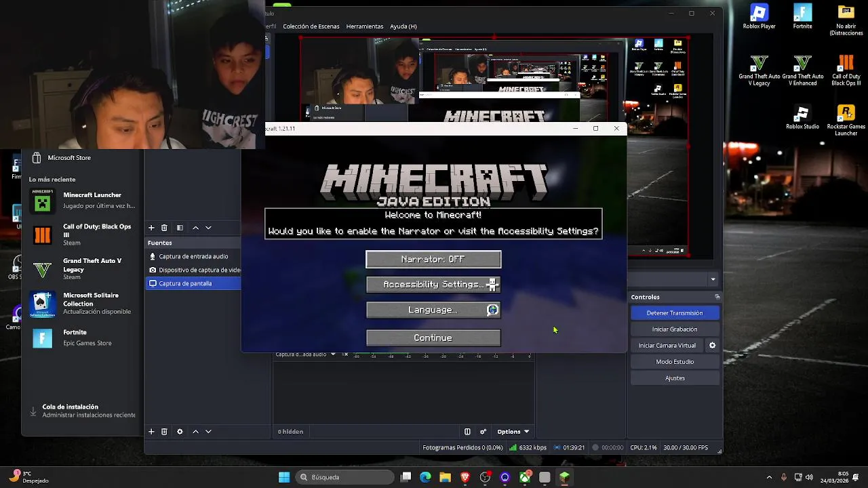Screen dimensions: 868x488
Task: Expand the audio mixer channel name dropdown arrow
Action: point(333,354)
